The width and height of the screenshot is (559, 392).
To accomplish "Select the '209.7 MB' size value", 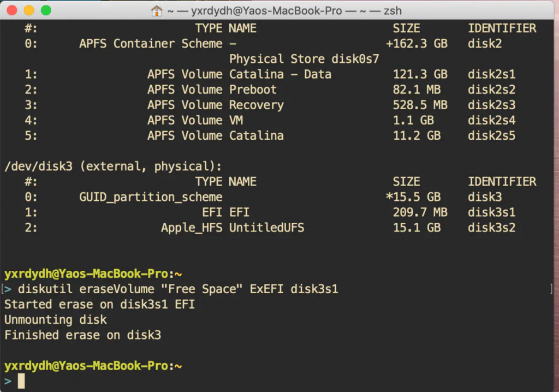I will 420,212.
